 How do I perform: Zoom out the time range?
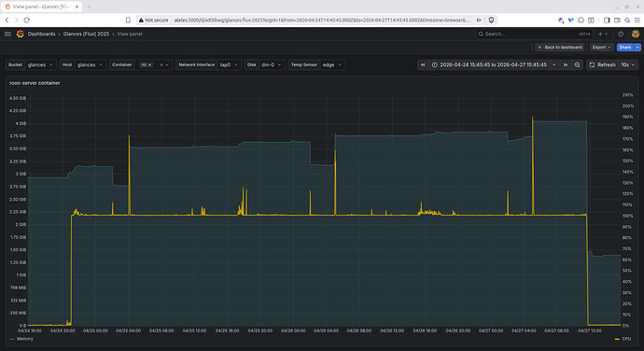(x=577, y=65)
